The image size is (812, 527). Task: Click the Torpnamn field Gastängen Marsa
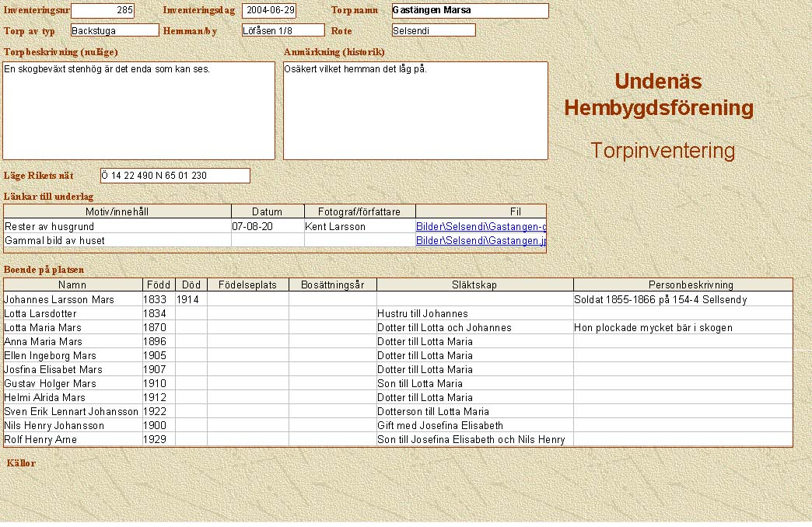tap(470, 11)
